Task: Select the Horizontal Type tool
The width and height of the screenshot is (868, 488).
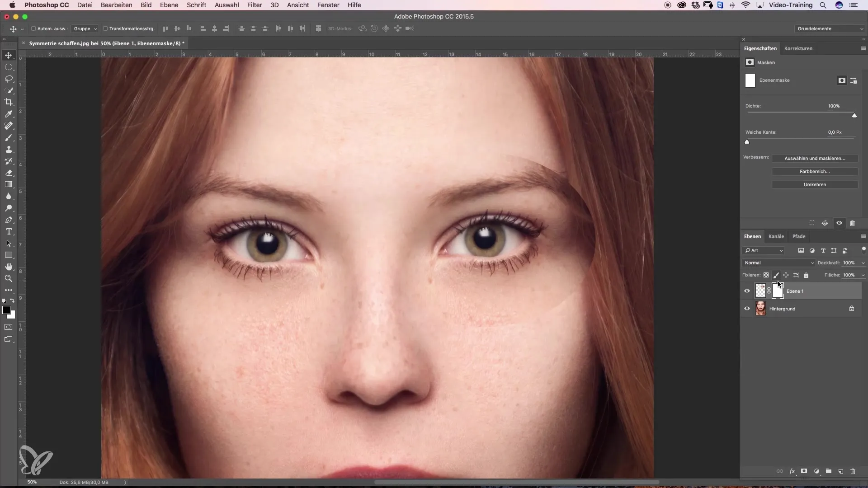Action: coord(9,231)
